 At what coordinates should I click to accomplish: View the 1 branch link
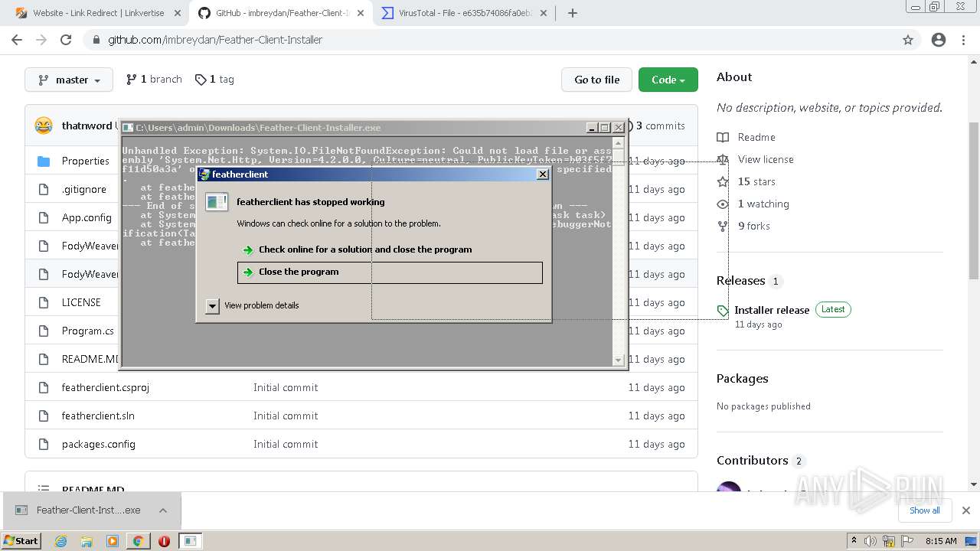154,80
